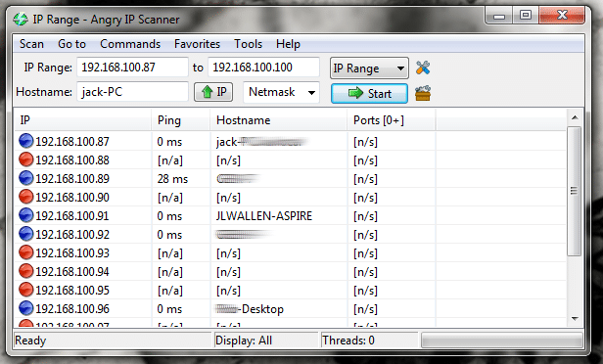This screenshot has height=364, width=603.
Task: Click the hostname ending in -Desktop
Action: click(250, 309)
